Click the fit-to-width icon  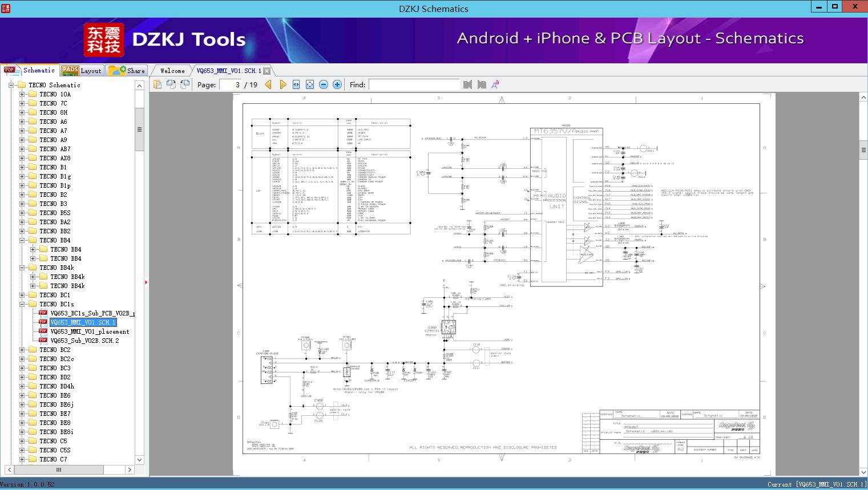pyautogui.click(x=296, y=84)
